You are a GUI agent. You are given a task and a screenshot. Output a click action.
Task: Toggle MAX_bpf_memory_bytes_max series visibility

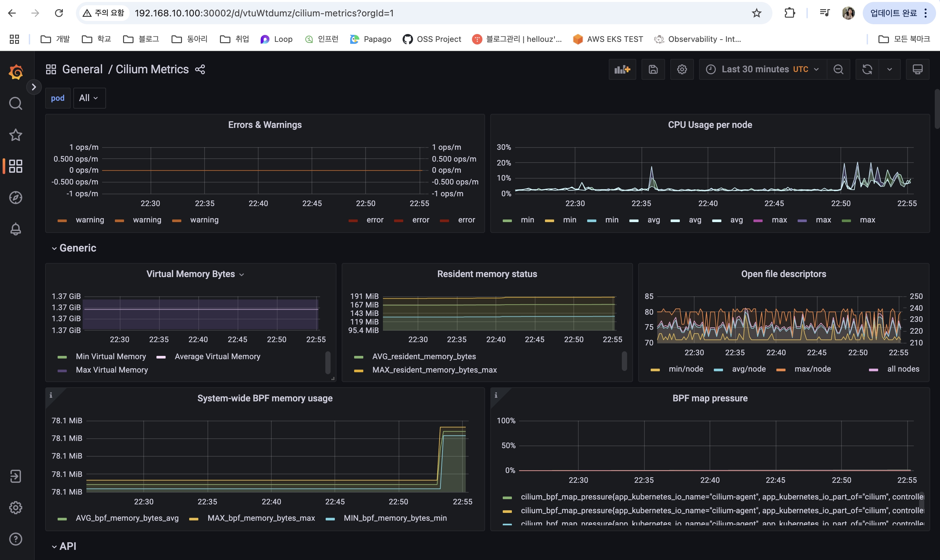point(261,518)
